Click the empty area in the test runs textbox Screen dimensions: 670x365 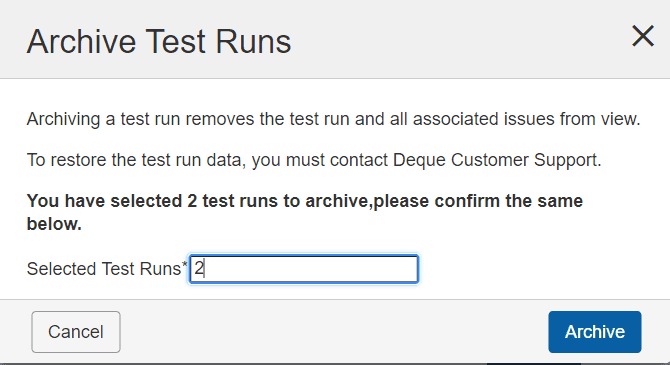[x=312, y=269]
